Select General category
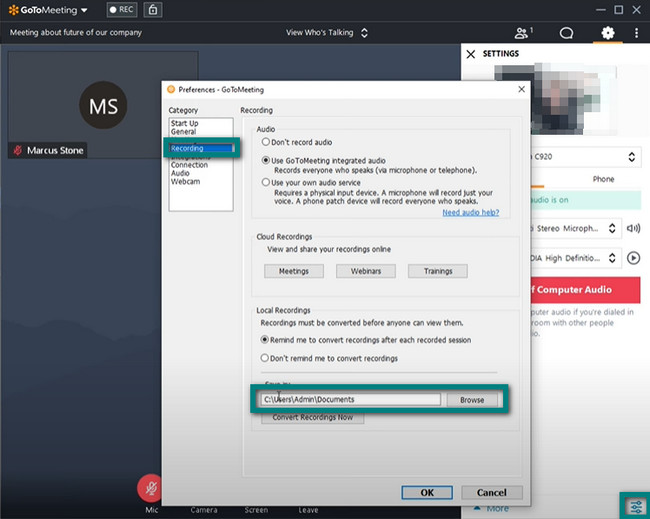The image size is (650, 519). coord(183,131)
